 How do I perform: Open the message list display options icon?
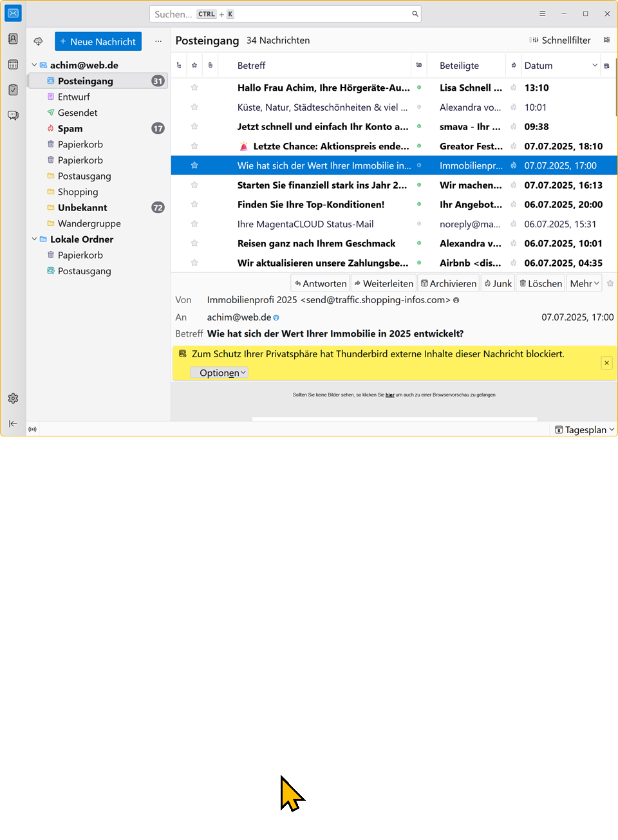tap(606, 40)
